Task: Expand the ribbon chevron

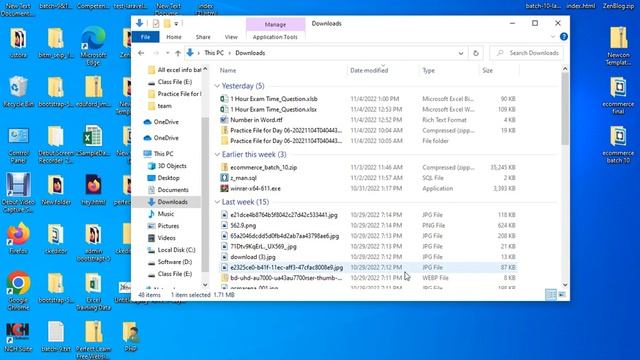Action: (x=553, y=37)
